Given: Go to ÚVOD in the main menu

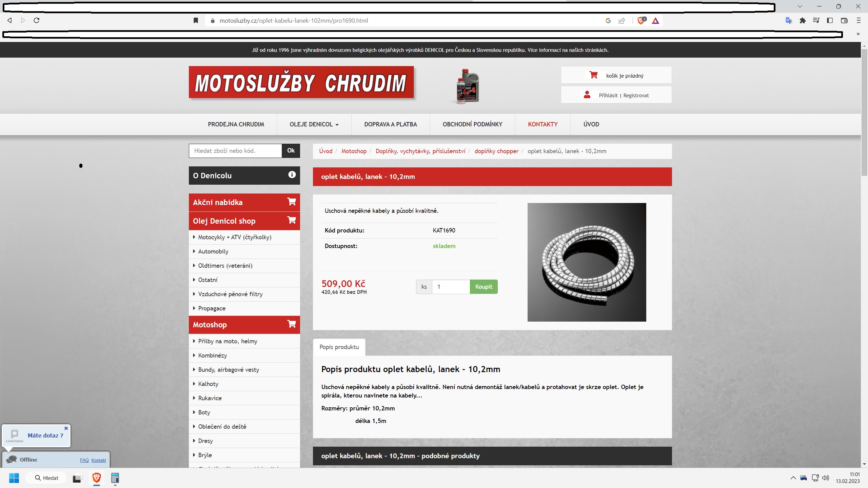Looking at the screenshot, I should coord(591,124).
